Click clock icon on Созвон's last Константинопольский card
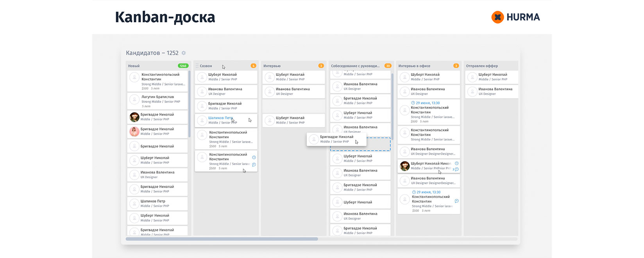This screenshot has width=644, height=258. pyautogui.click(x=254, y=158)
